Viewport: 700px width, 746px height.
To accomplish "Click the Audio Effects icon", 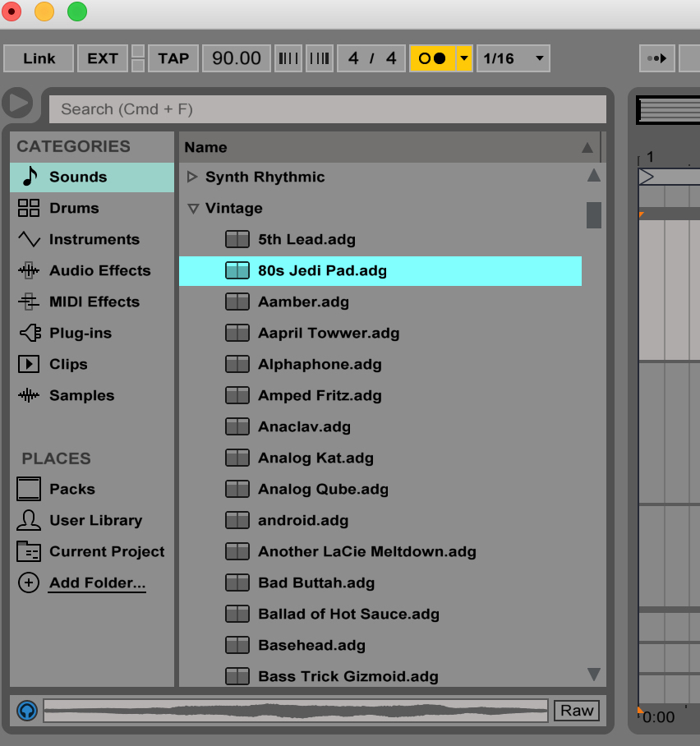I will (x=29, y=270).
